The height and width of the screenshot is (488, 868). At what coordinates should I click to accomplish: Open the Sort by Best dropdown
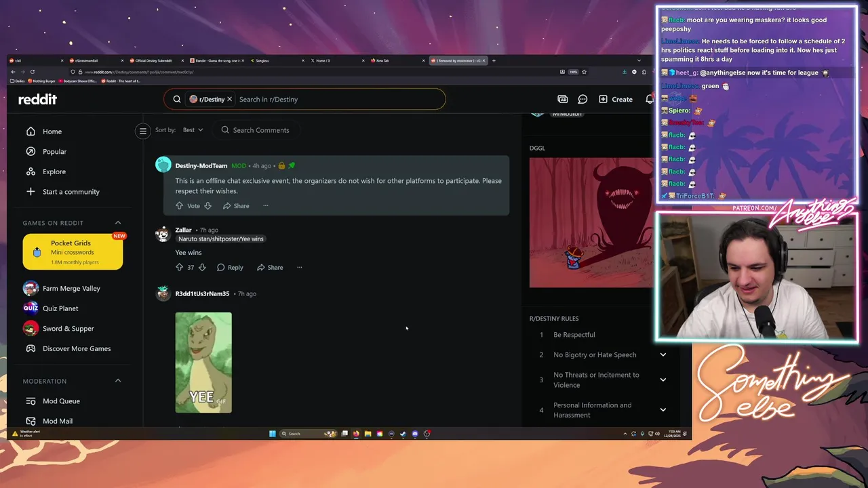(193, 130)
